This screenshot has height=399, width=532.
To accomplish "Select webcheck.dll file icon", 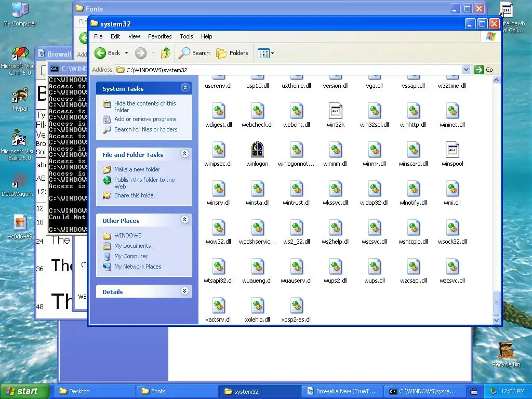I will pyautogui.click(x=257, y=111).
